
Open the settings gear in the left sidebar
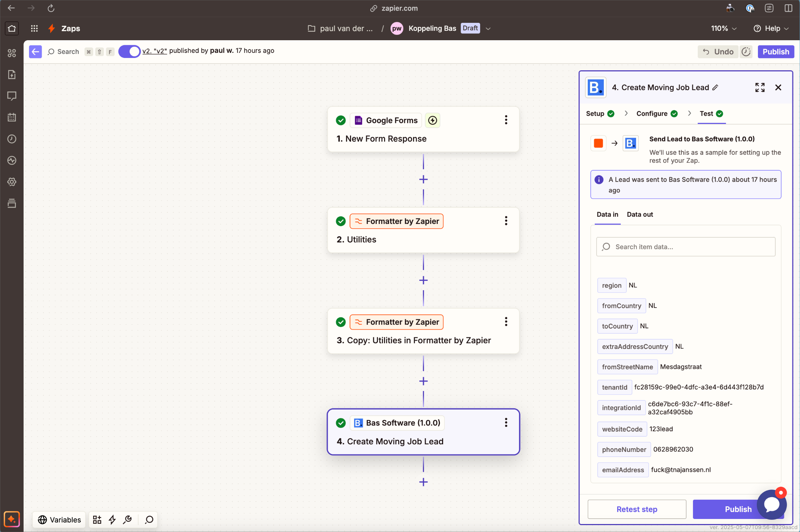click(12, 182)
